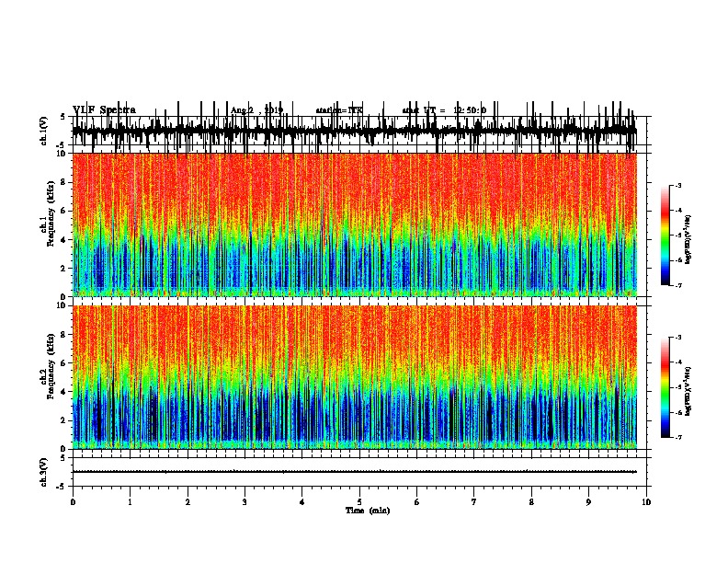Click the 'station=ITK' header label

click(x=339, y=110)
